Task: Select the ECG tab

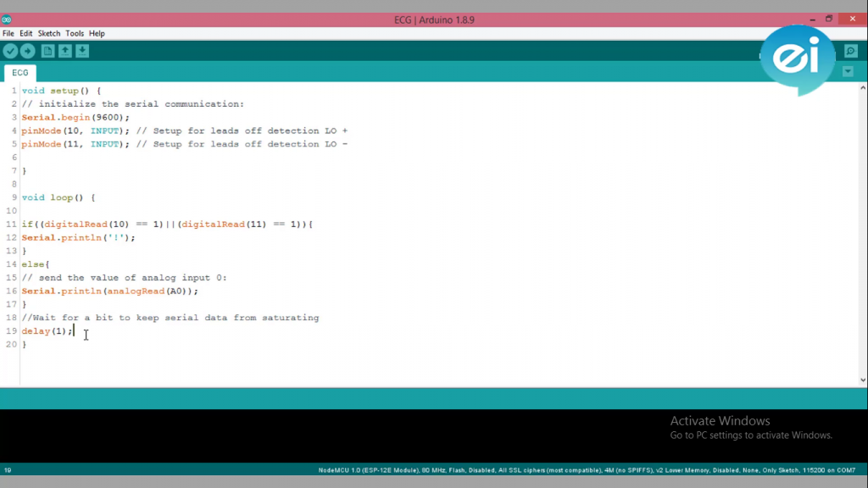Action: coord(19,73)
